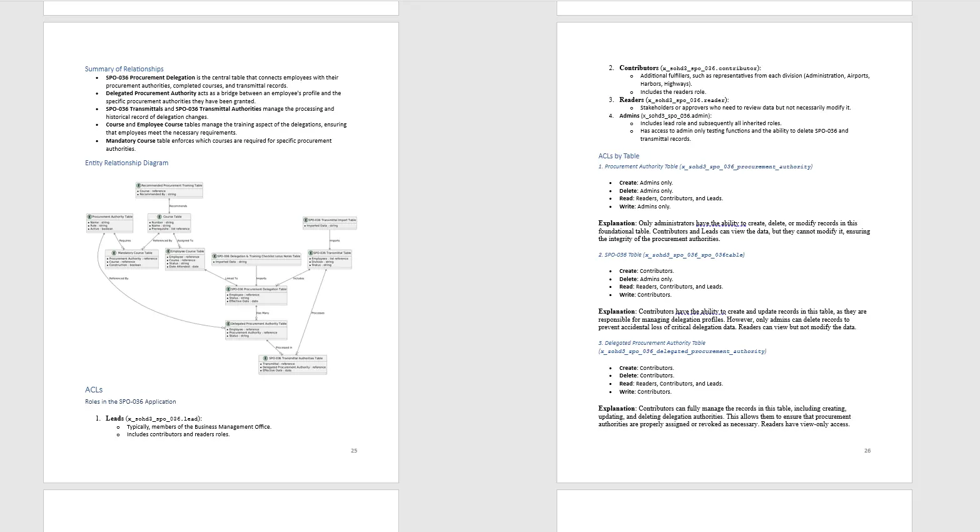The image size is (980, 532).
Task: Click "Construction : boolean" attribute in diagram
Action: click(124, 265)
